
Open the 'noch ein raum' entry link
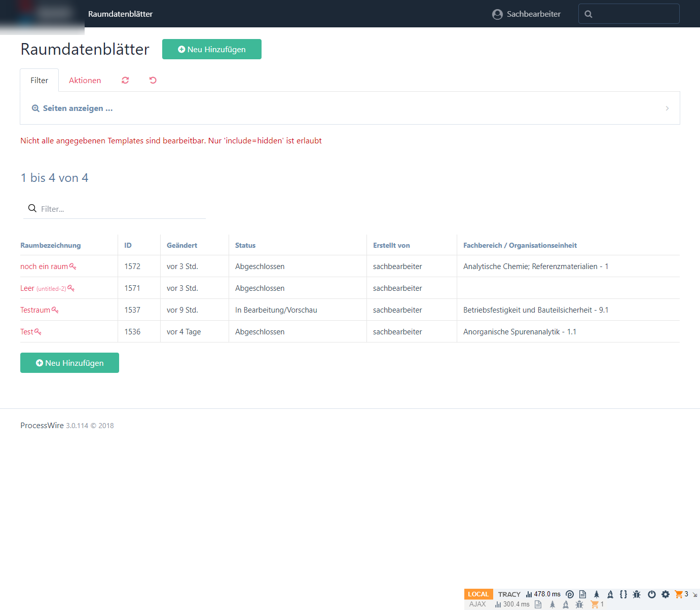[45, 266]
